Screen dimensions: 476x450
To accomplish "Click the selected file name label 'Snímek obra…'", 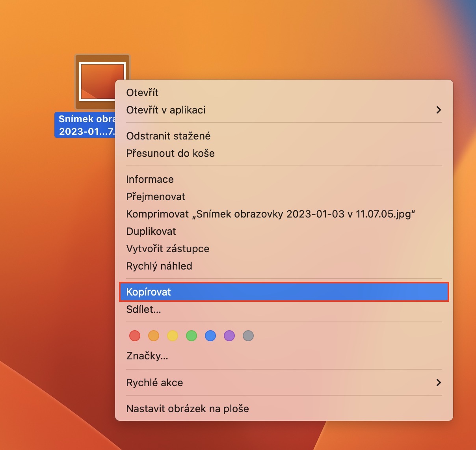I will (x=85, y=125).
